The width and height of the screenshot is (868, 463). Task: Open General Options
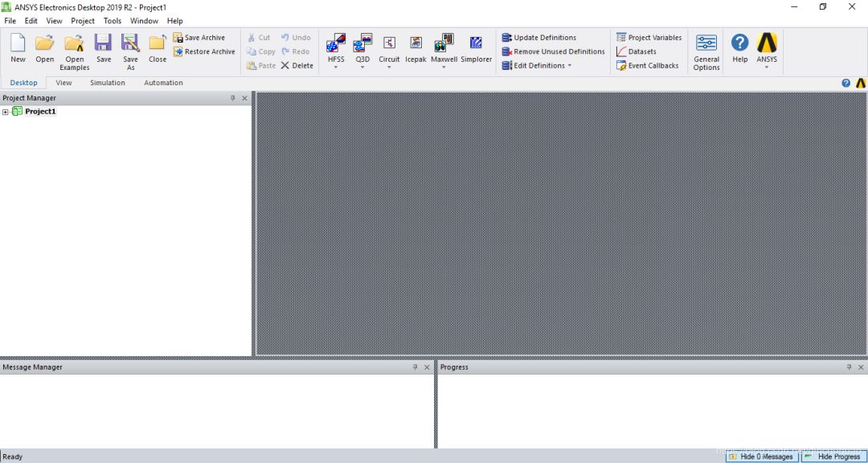(706, 52)
